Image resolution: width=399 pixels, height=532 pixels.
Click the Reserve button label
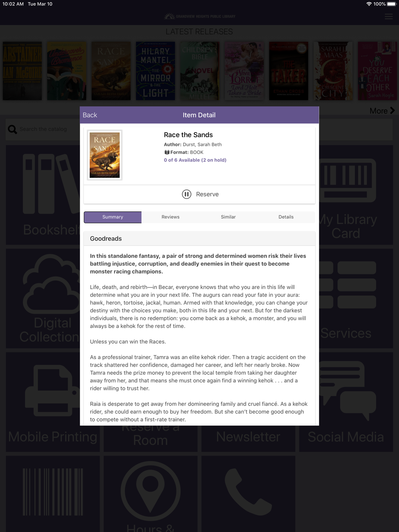(x=207, y=194)
